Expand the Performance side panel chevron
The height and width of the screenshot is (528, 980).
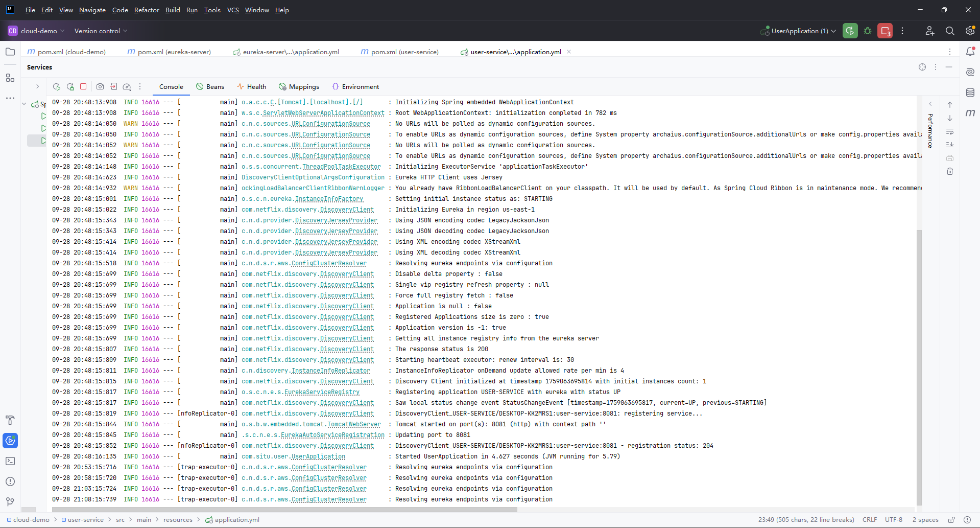pos(930,104)
